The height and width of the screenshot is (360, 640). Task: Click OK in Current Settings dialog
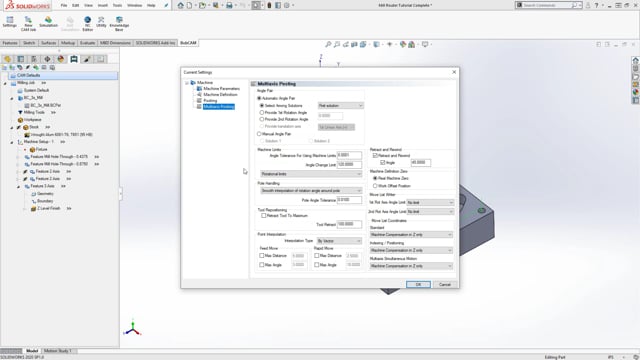point(418,284)
